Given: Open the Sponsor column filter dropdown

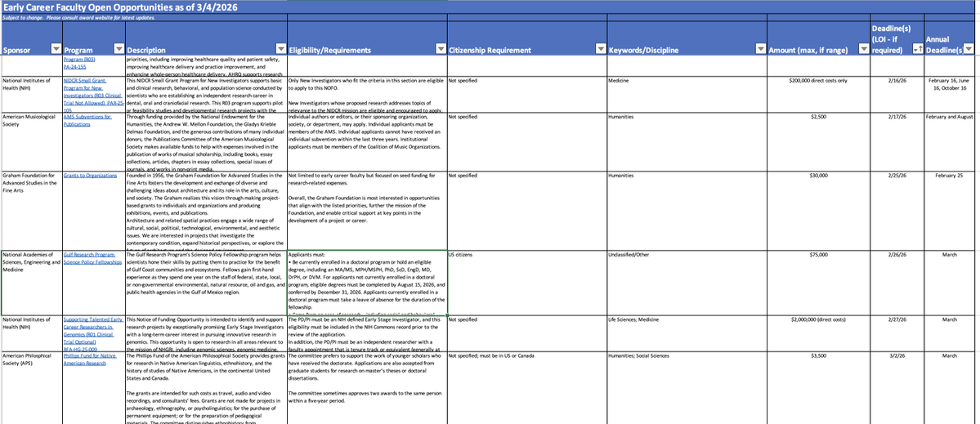Looking at the screenshot, I should tap(56, 49).
